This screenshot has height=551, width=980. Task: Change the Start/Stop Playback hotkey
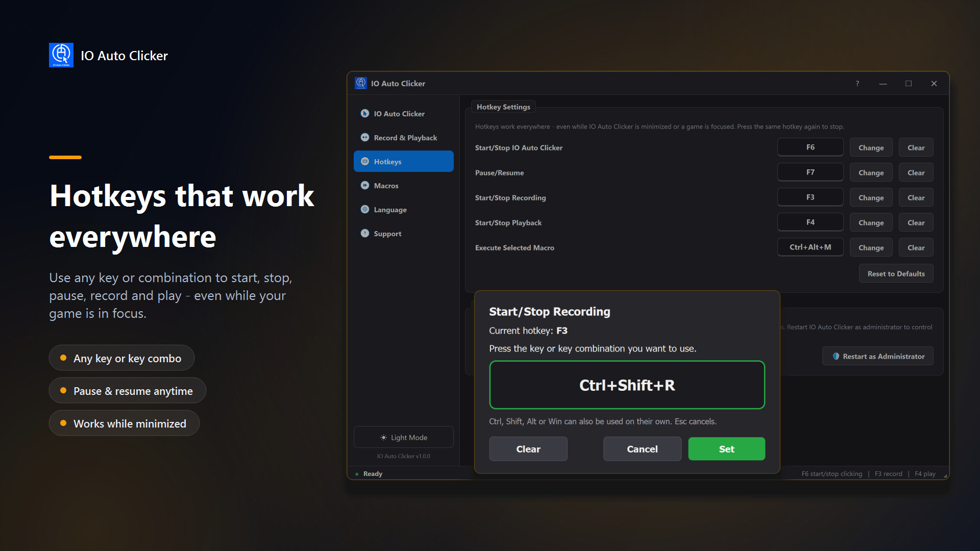[x=871, y=222]
